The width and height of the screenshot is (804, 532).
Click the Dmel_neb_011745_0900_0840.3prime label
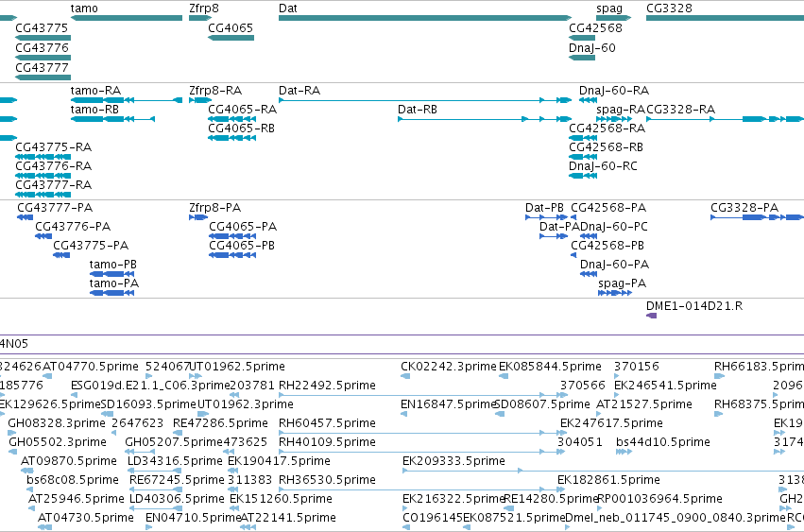click(676, 518)
